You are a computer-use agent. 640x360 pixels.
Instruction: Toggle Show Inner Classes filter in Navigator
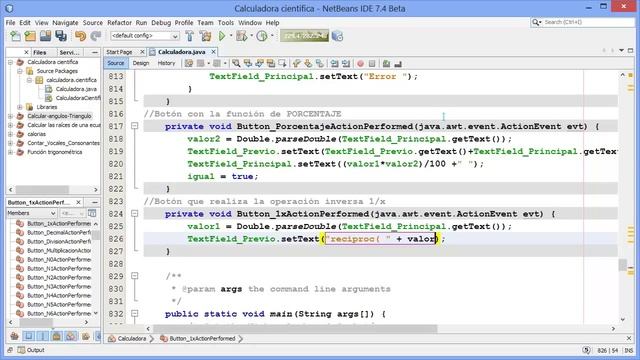point(71,336)
